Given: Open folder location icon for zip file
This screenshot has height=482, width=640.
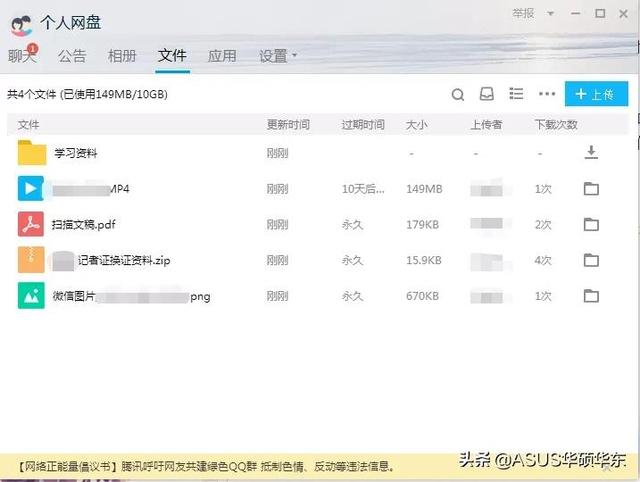Looking at the screenshot, I should tap(591, 261).
